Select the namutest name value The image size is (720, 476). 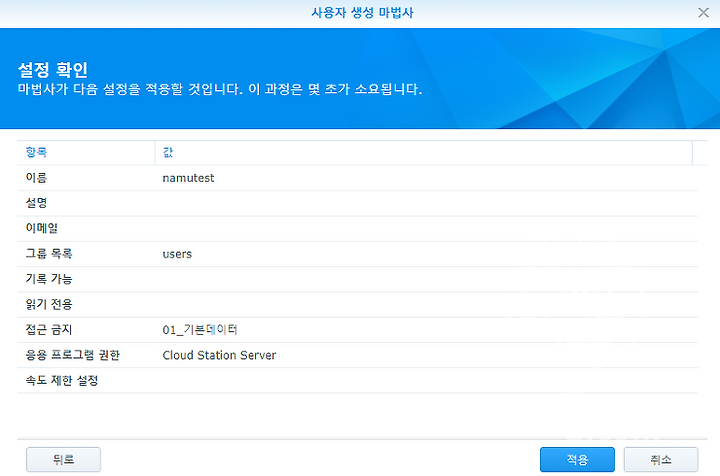click(188, 178)
